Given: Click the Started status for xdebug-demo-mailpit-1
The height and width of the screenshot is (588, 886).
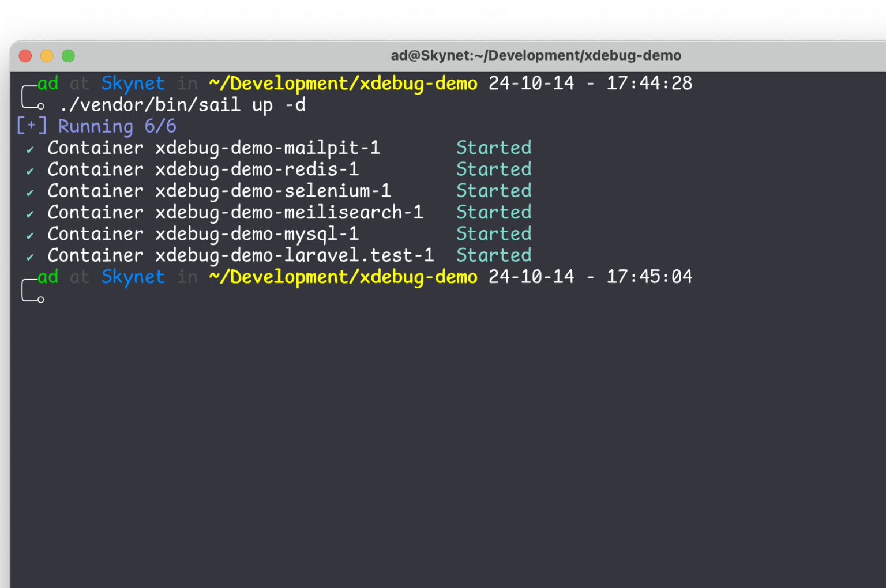Looking at the screenshot, I should click(494, 148).
